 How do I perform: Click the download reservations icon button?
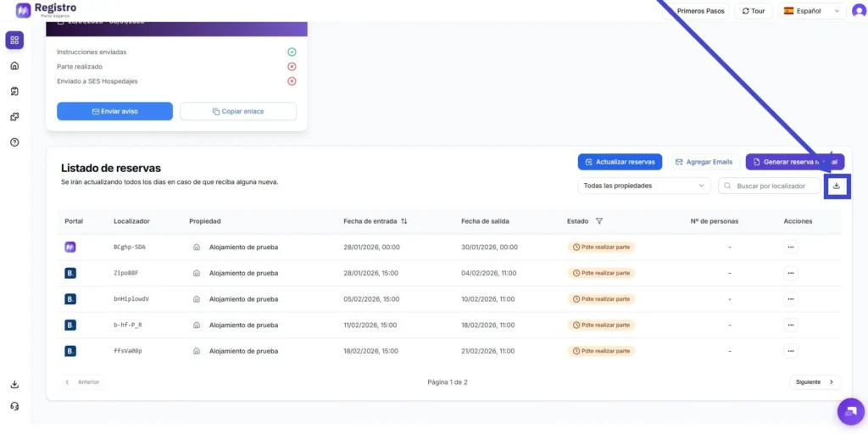click(837, 186)
